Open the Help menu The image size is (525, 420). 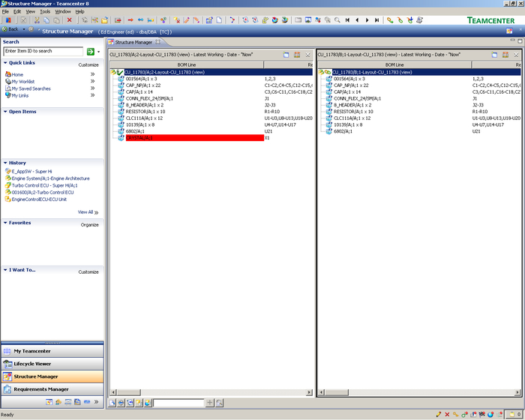pyautogui.click(x=79, y=11)
